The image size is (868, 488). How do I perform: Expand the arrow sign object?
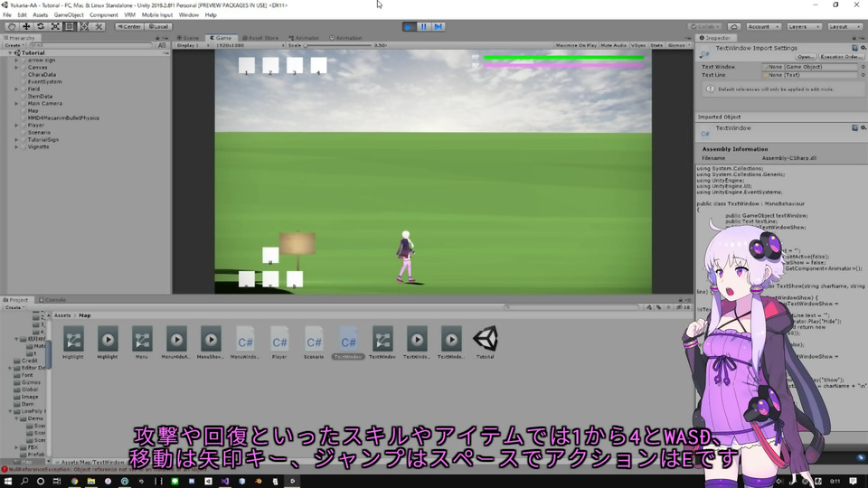16,60
